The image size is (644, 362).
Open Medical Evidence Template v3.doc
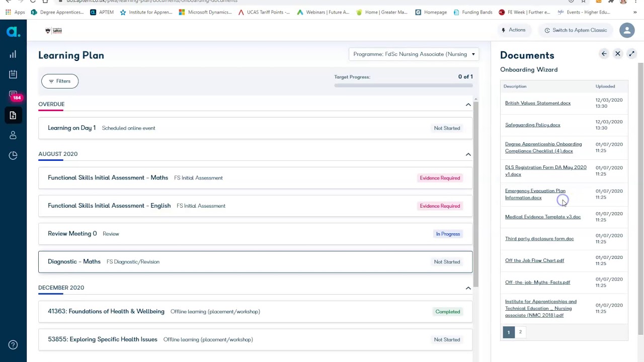543,217
